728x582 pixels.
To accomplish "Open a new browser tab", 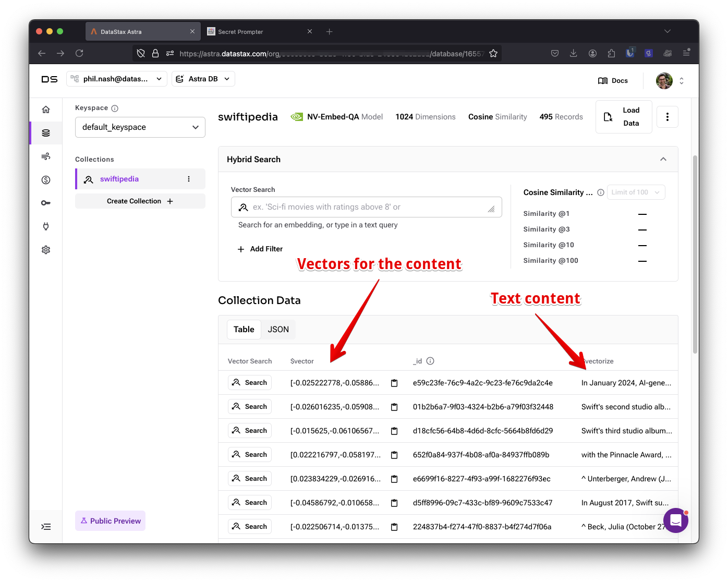I will (330, 32).
